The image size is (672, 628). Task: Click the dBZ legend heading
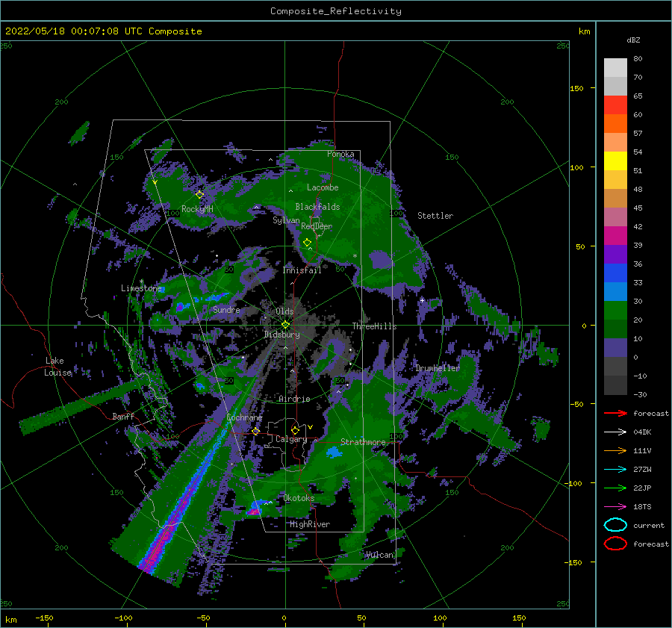pos(633,40)
